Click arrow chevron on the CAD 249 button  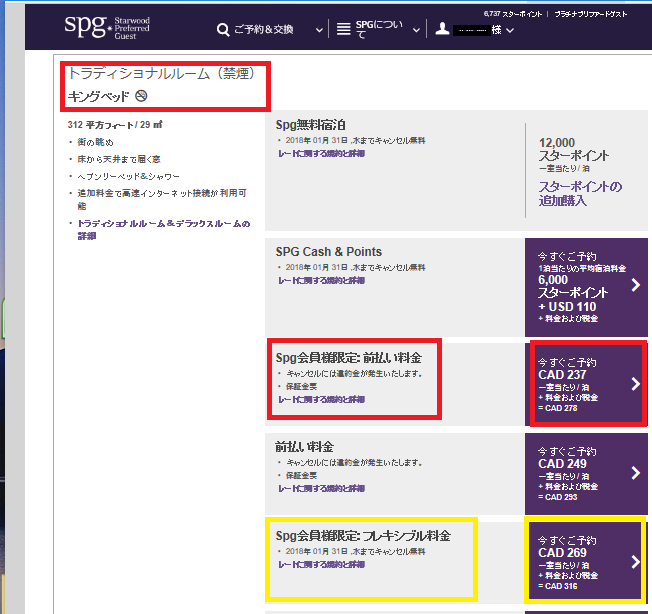click(635, 473)
